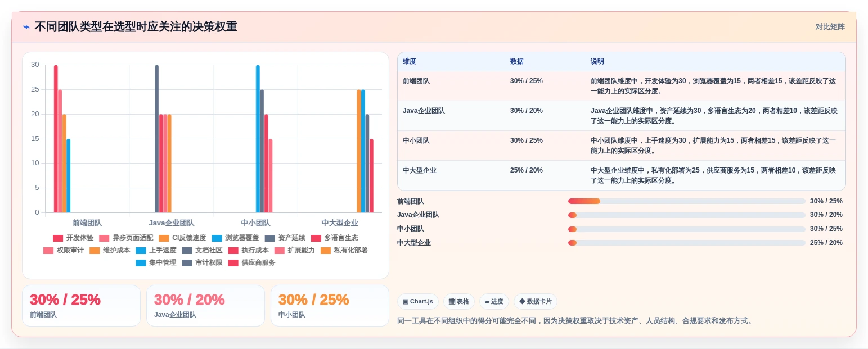868x349 pixels.
Task: Click the 30 tick on chart y-axis
Action: pos(35,65)
